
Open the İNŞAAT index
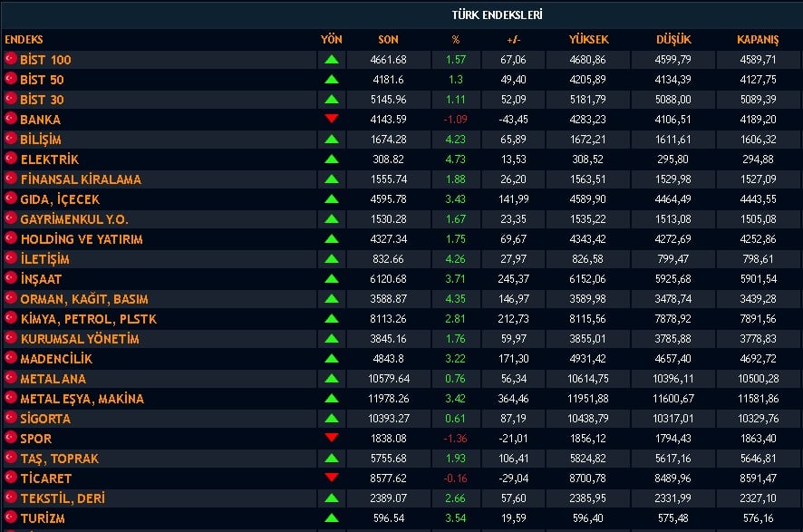pyautogui.click(x=41, y=279)
